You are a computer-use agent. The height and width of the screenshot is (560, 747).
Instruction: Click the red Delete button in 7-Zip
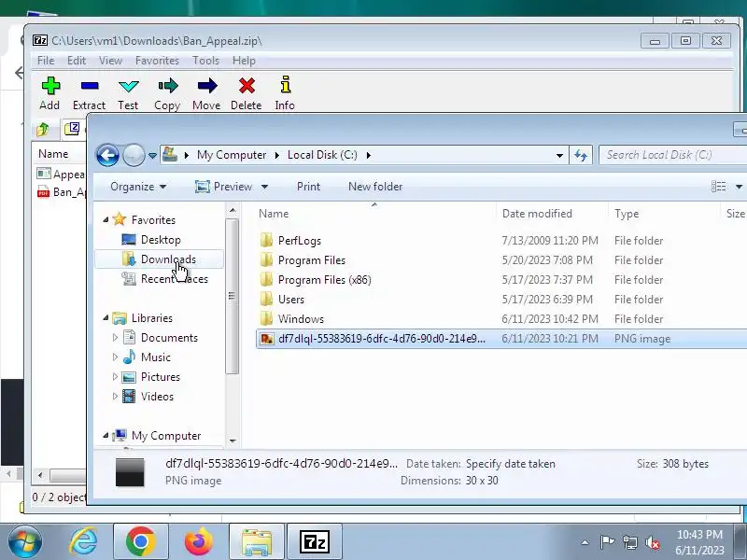click(247, 93)
